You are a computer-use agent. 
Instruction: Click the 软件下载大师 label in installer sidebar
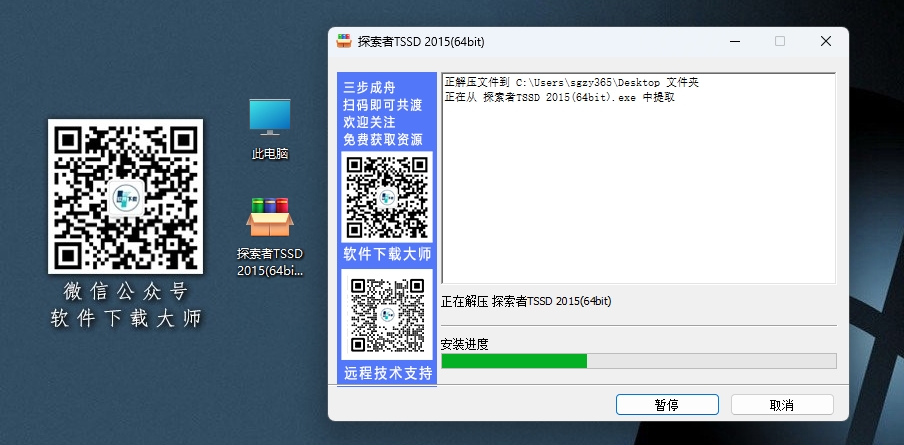tap(387, 255)
